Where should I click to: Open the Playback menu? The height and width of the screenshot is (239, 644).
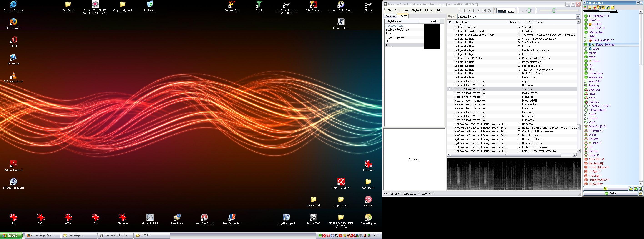click(x=416, y=10)
